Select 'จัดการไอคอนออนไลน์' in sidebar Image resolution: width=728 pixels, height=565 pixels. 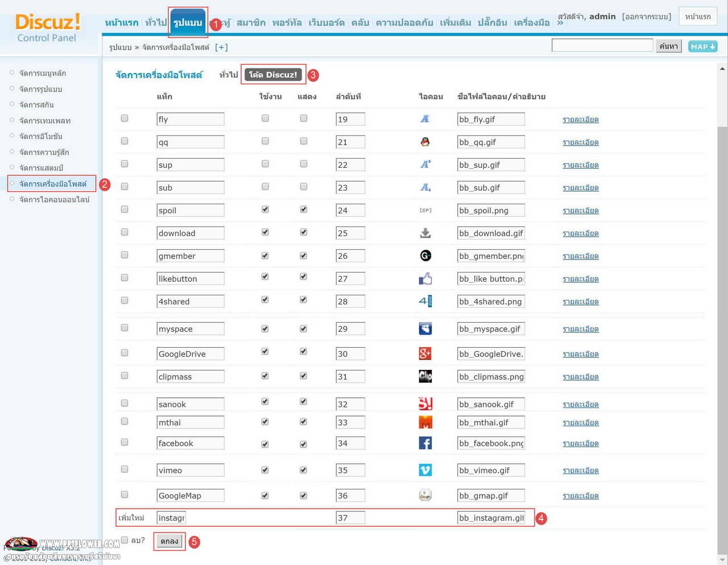(x=54, y=200)
